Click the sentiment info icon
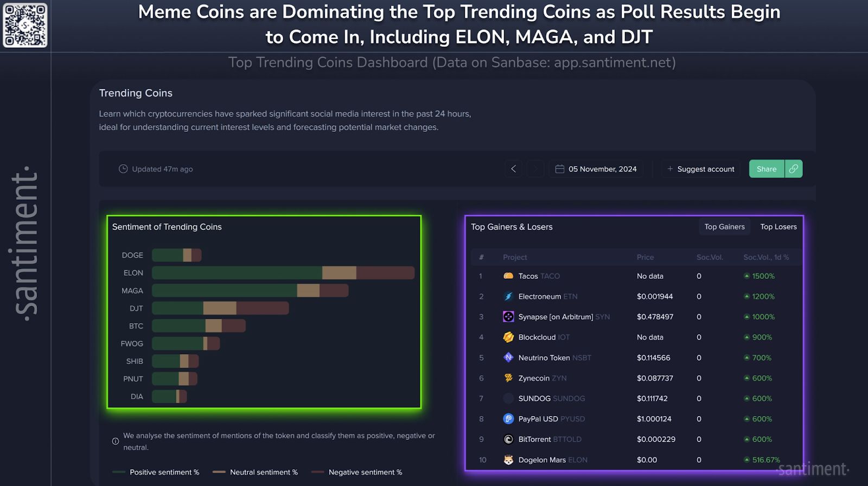 (x=116, y=442)
